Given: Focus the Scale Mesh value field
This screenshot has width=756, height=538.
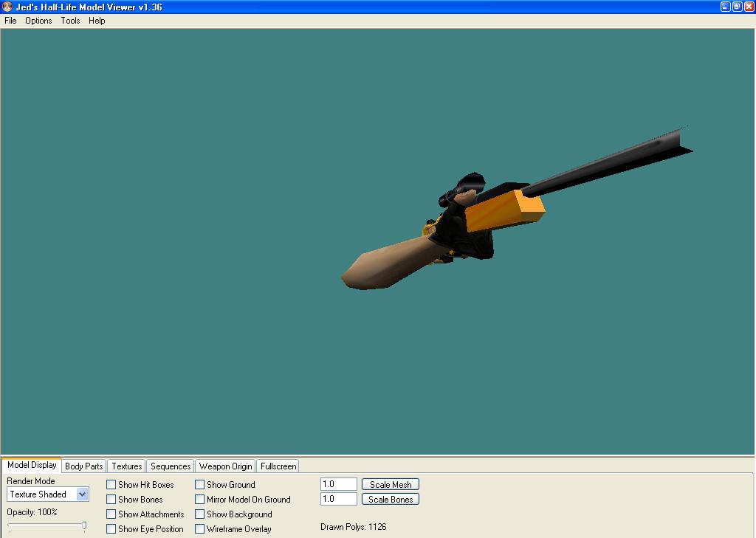Looking at the screenshot, I should click(338, 484).
